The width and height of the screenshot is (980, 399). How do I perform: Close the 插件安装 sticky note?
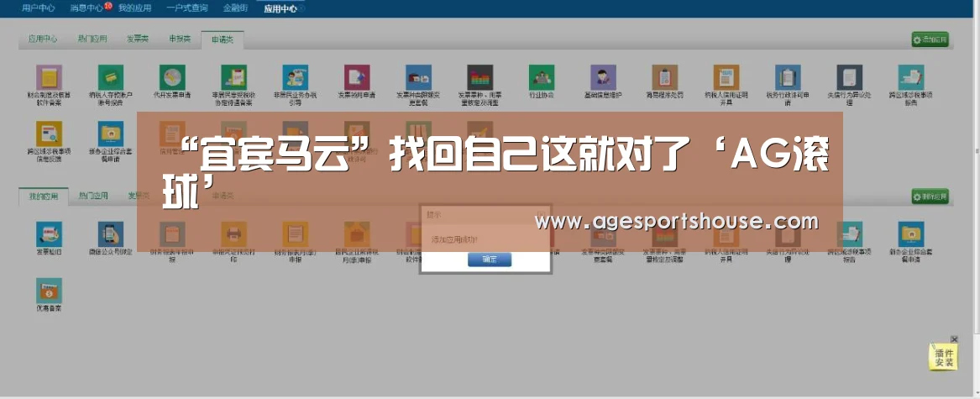[954, 339]
